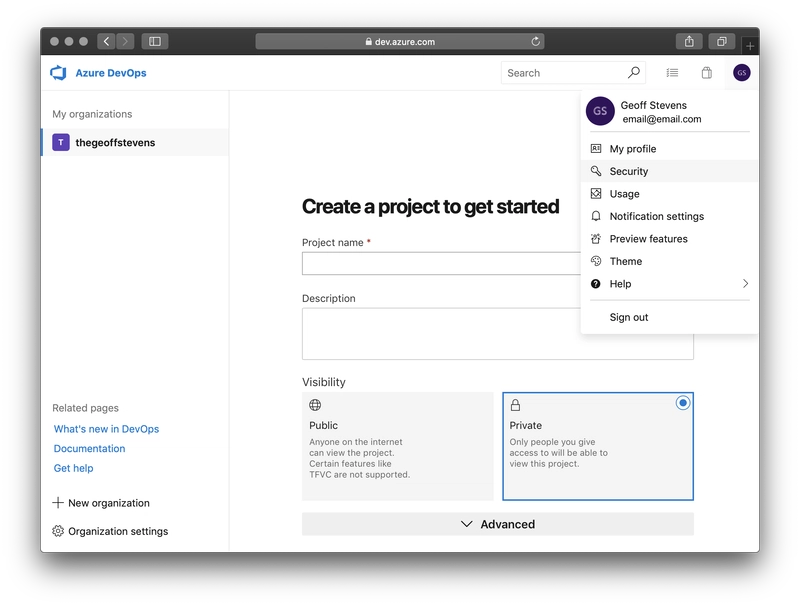This screenshot has height=606, width=800.
Task: Open a new Safari tab
Action: 749,46
